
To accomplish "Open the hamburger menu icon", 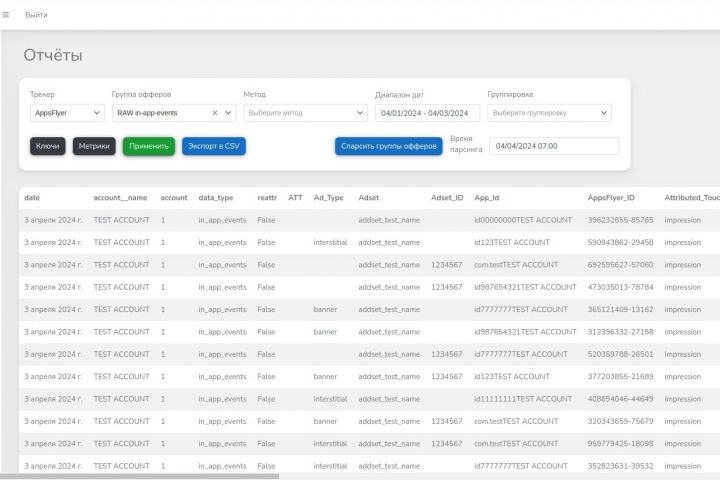I will pyautogui.click(x=6, y=15).
